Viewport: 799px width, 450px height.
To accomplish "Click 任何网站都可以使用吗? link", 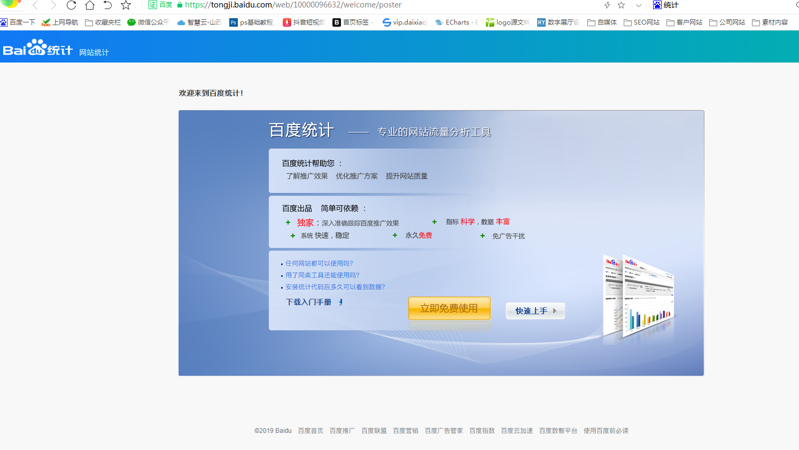I will (319, 263).
